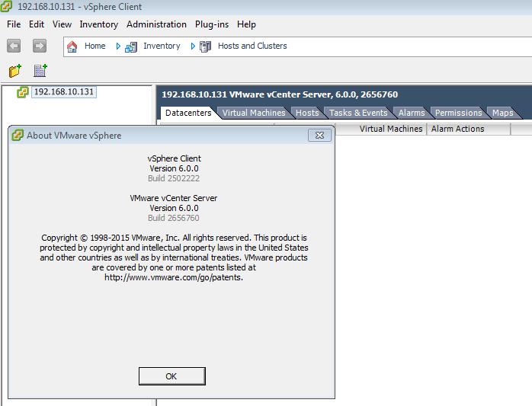The image size is (532, 406).
Task: Open the Plug-ins menu
Action: coord(212,24)
